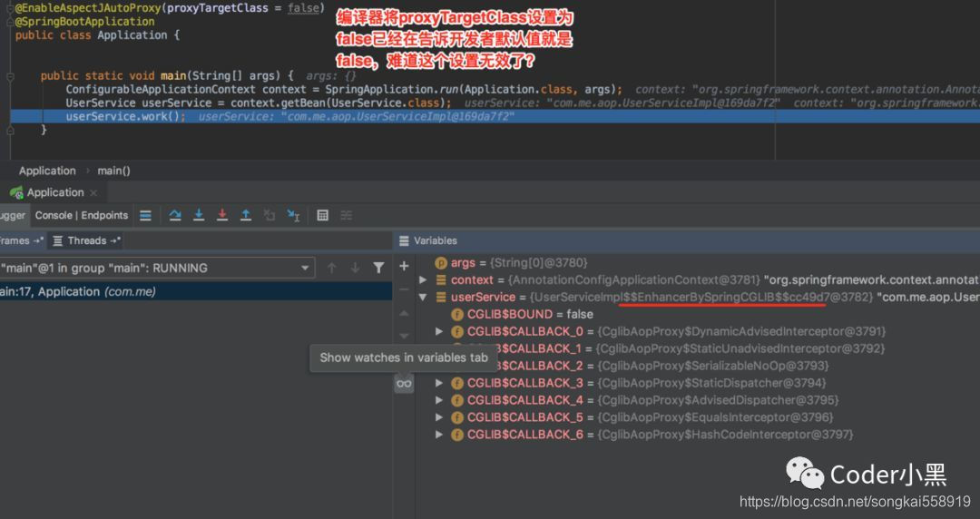Image resolution: width=980 pixels, height=519 pixels.
Task: Select CGLIB$CALLBACK_1 StaticUnadvisedInterceptor row
Action: click(698, 349)
